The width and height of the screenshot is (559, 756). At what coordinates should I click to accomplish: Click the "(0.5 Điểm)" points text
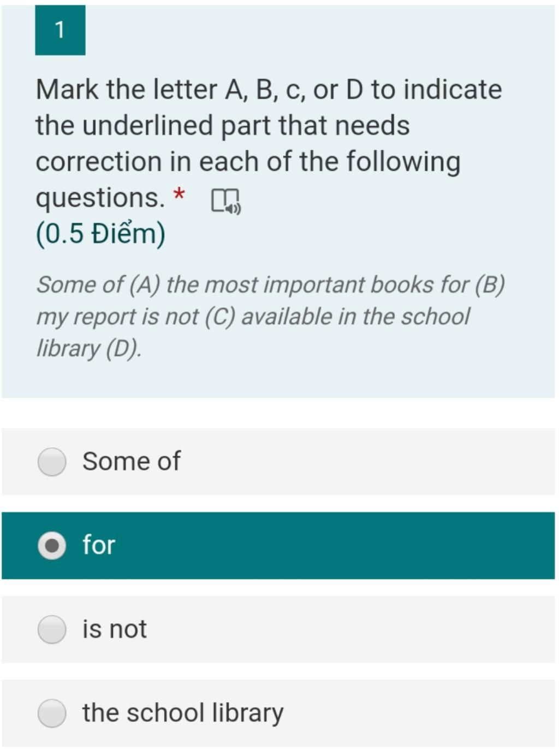pyautogui.click(x=100, y=234)
